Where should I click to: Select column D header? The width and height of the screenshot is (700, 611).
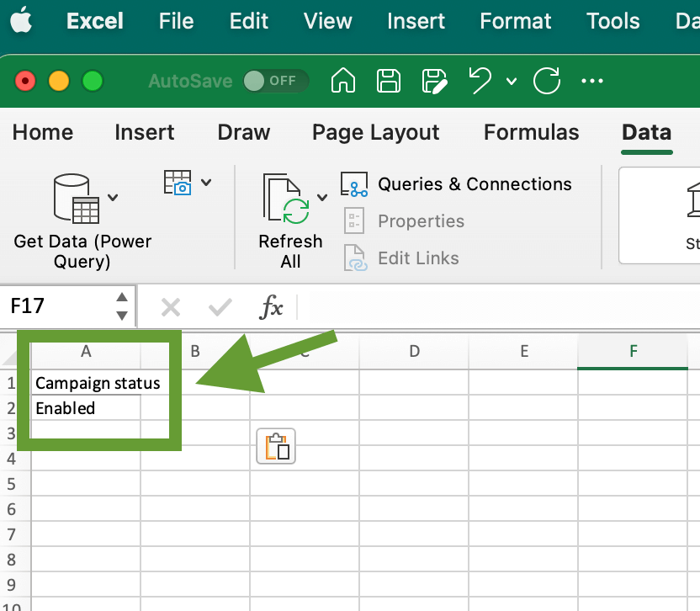pyautogui.click(x=414, y=352)
